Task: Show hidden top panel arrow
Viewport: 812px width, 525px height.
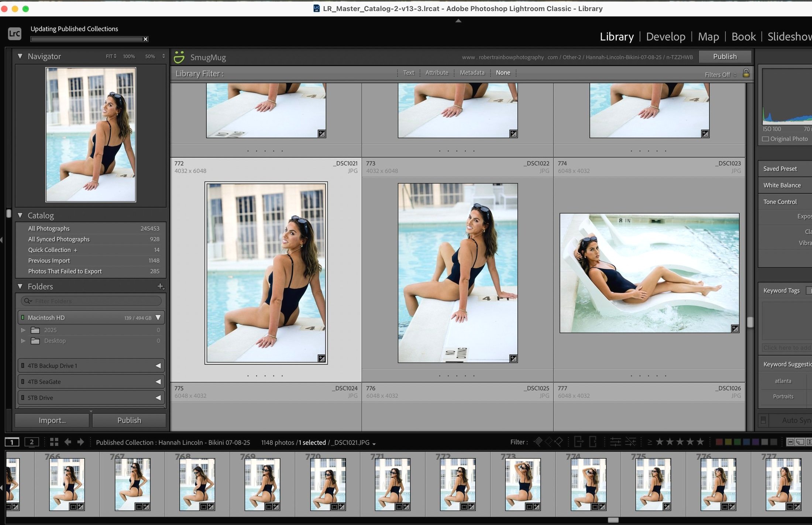Action: click(x=458, y=21)
